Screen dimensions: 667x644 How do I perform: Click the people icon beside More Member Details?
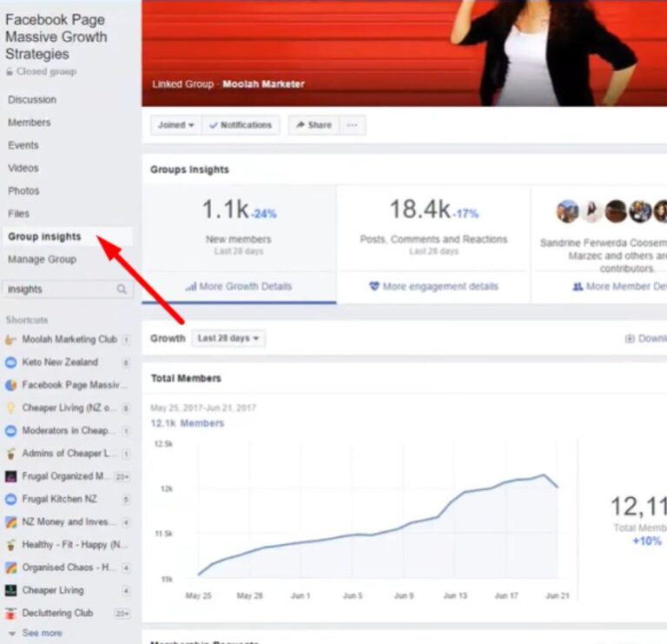pos(578,287)
